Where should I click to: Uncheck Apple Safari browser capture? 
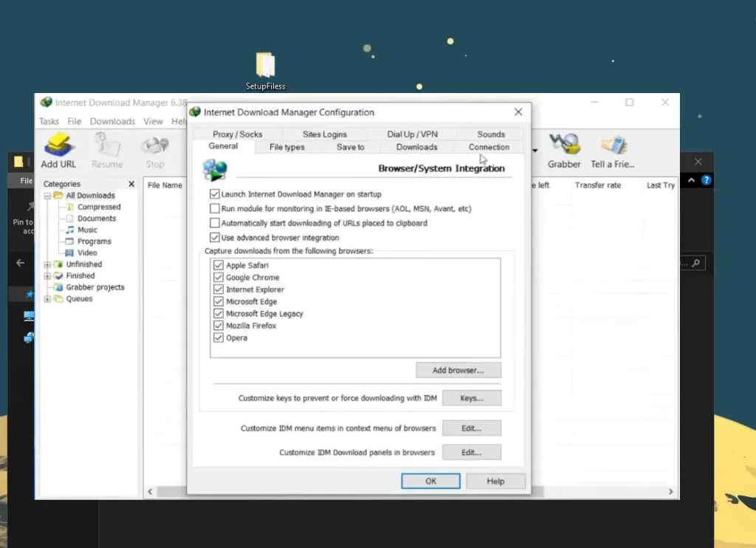[219, 265]
